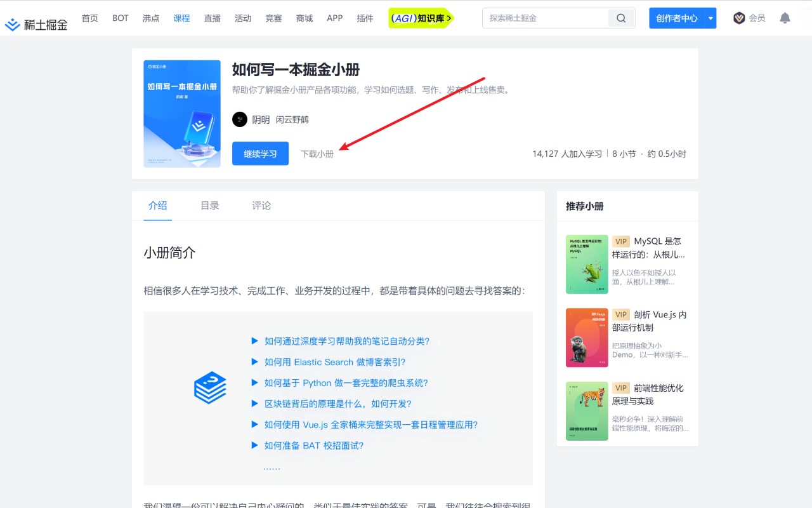Image resolution: width=812 pixels, height=508 pixels.
Task: Open author 阴明 profile link
Action: coord(261,119)
